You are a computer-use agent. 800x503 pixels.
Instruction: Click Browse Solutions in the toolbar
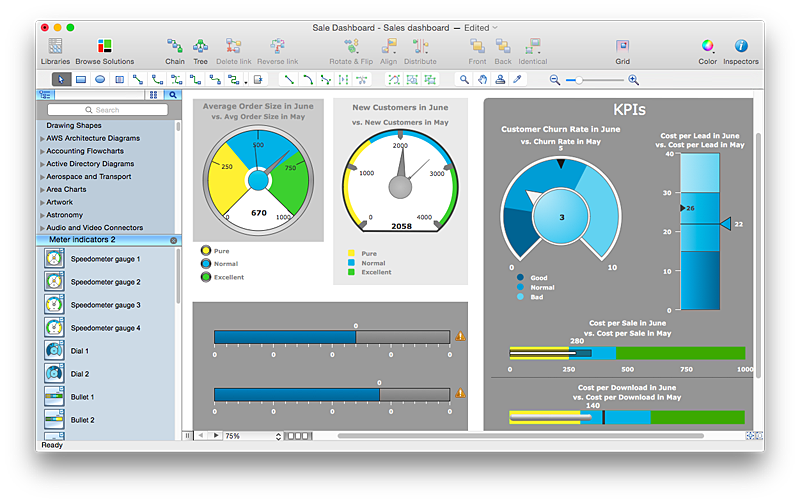[x=104, y=46]
